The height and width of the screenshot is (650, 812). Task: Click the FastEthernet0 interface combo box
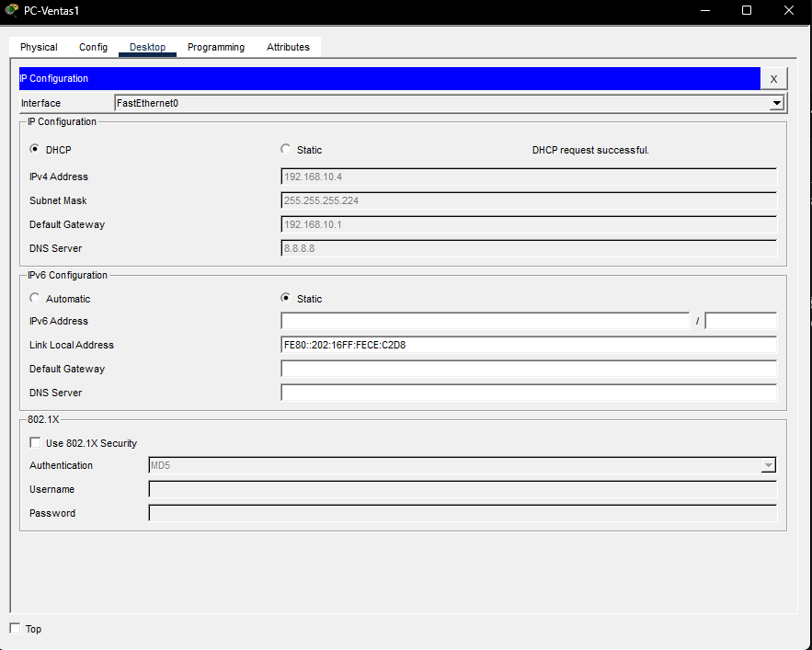450,103
